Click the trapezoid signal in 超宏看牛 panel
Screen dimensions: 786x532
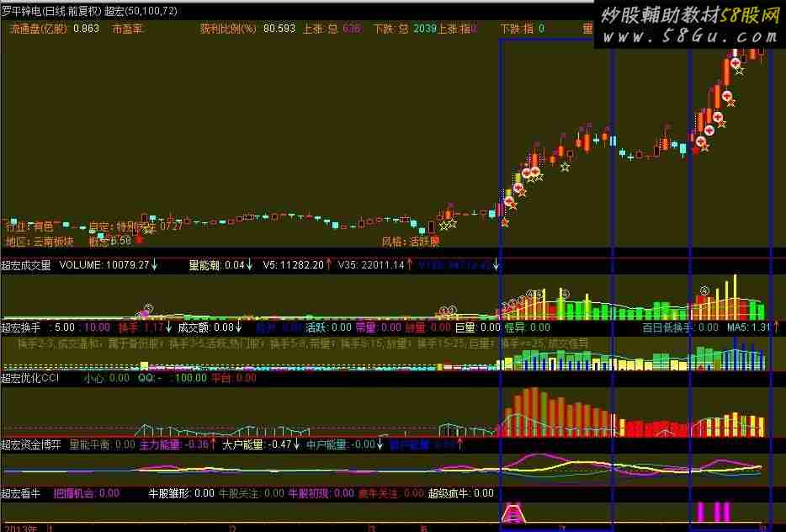(512, 512)
